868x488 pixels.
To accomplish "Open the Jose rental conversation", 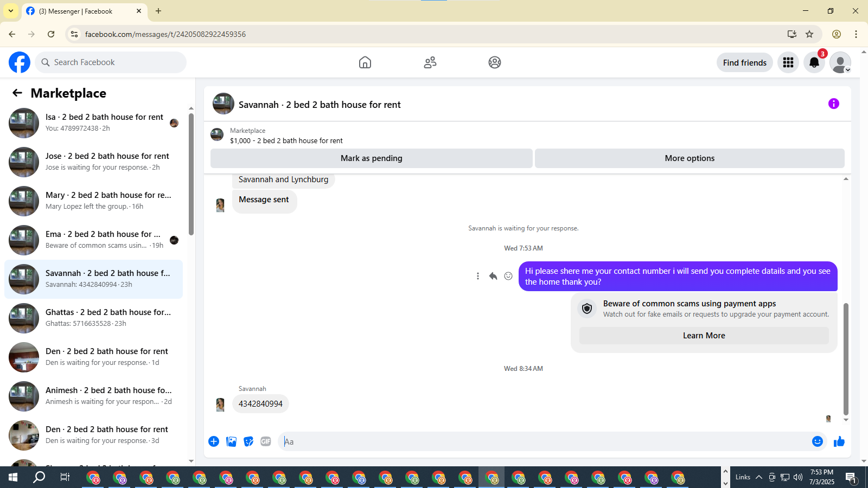I will (94, 162).
